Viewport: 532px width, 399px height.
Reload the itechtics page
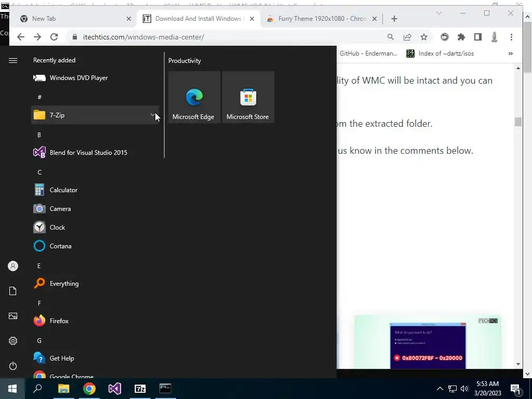54,37
